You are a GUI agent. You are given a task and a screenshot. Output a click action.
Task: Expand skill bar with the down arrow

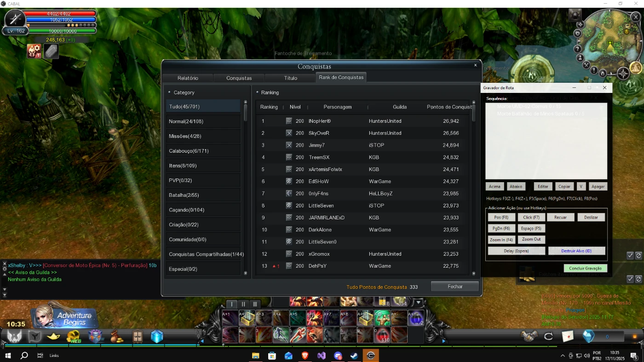tap(418, 303)
